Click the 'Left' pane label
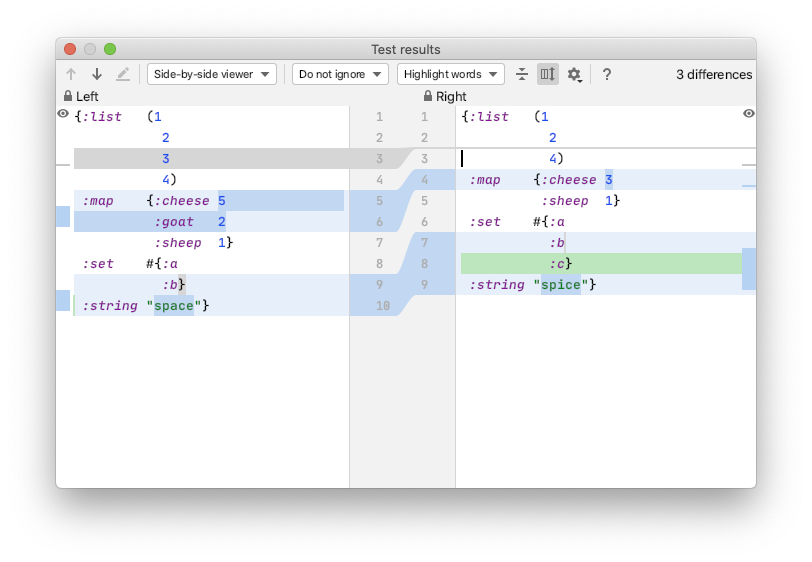Image resolution: width=812 pixels, height=562 pixels. pos(87,96)
